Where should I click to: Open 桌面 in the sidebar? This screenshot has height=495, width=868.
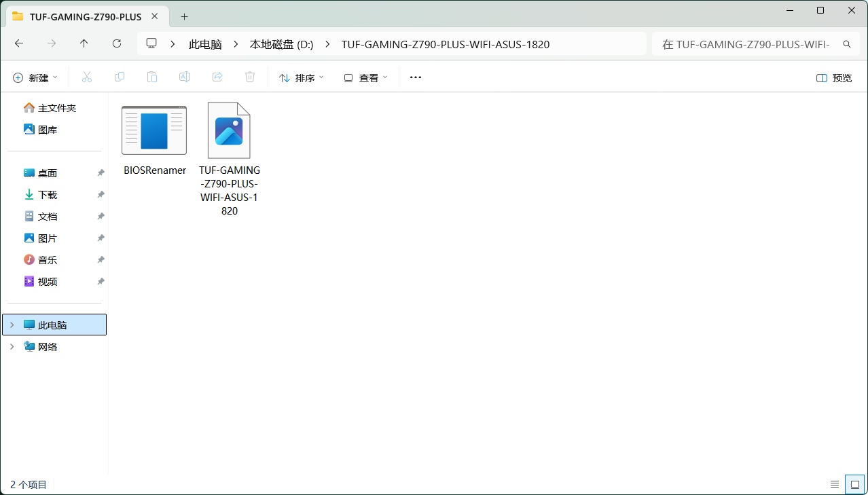pyautogui.click(x=41, y=173)
